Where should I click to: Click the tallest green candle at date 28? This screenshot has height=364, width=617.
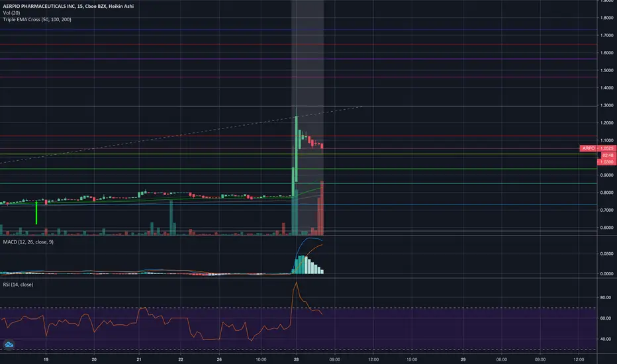(297, 149)
